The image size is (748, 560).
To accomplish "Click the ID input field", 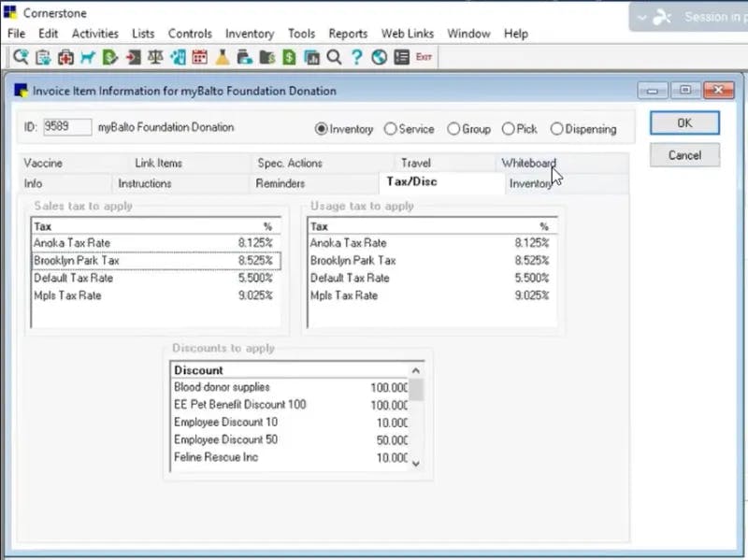I will click(67, 127).
